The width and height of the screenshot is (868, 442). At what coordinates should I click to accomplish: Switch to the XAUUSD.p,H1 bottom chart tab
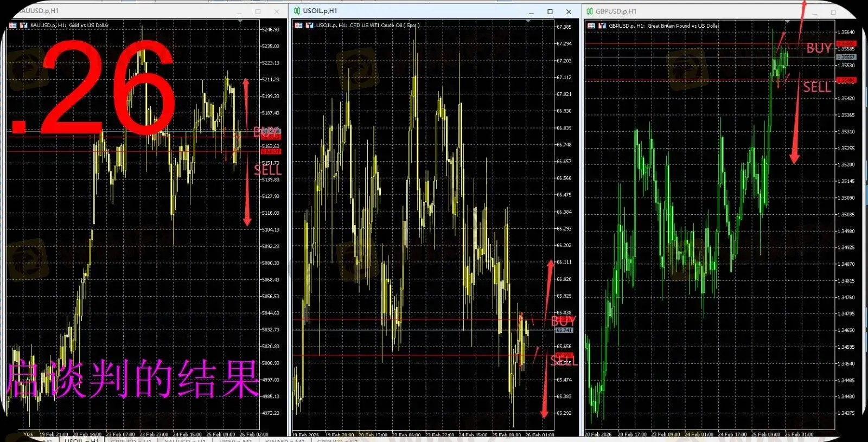184,440
